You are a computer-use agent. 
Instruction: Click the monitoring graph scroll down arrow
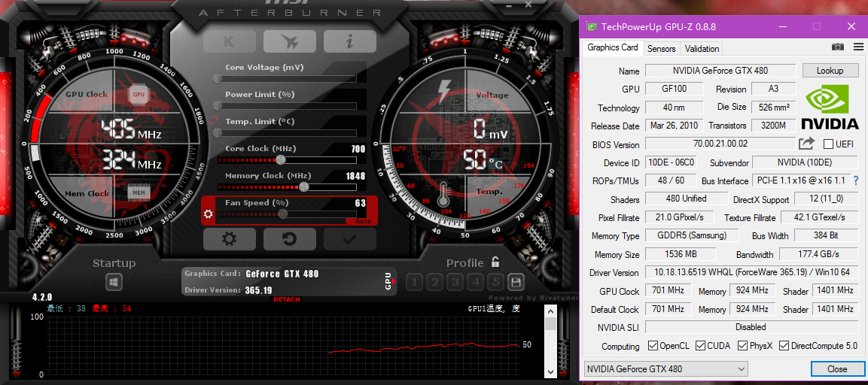coord(550,371)
